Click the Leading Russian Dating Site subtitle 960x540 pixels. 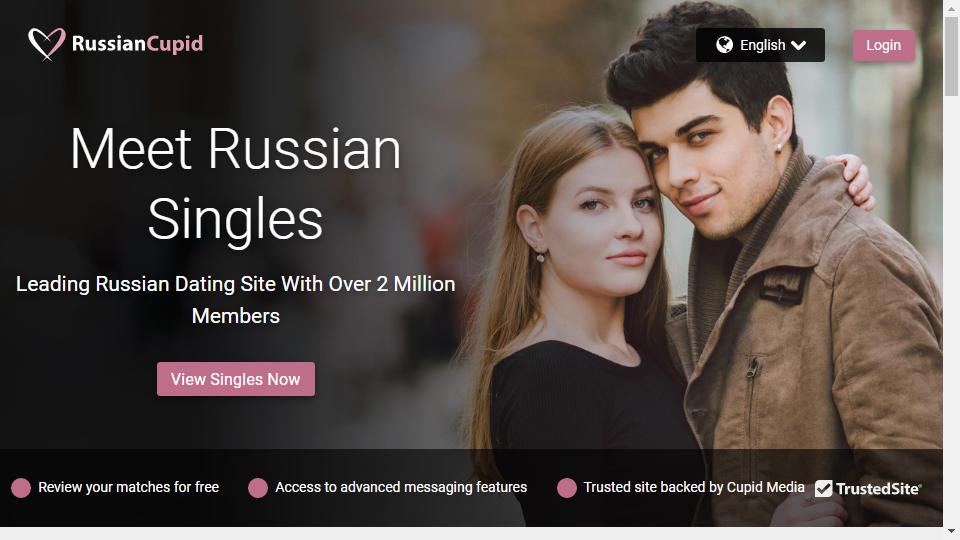coord(236,299)
